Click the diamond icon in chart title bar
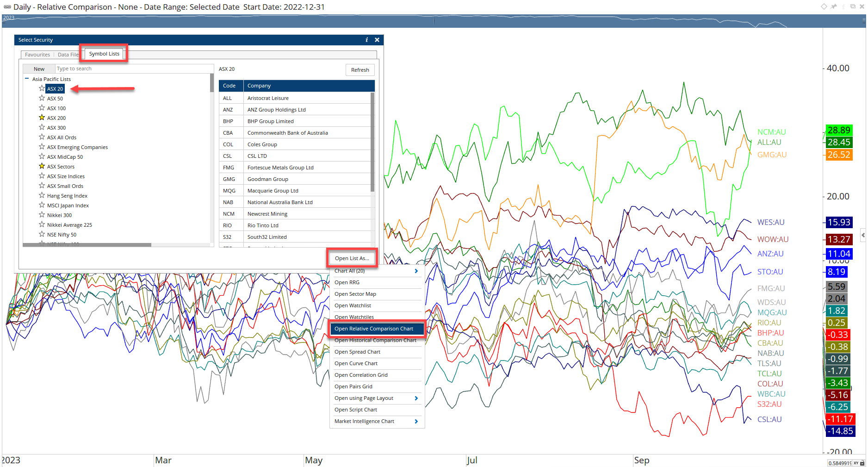Screen dimensions: 868x467 point(824,6)
